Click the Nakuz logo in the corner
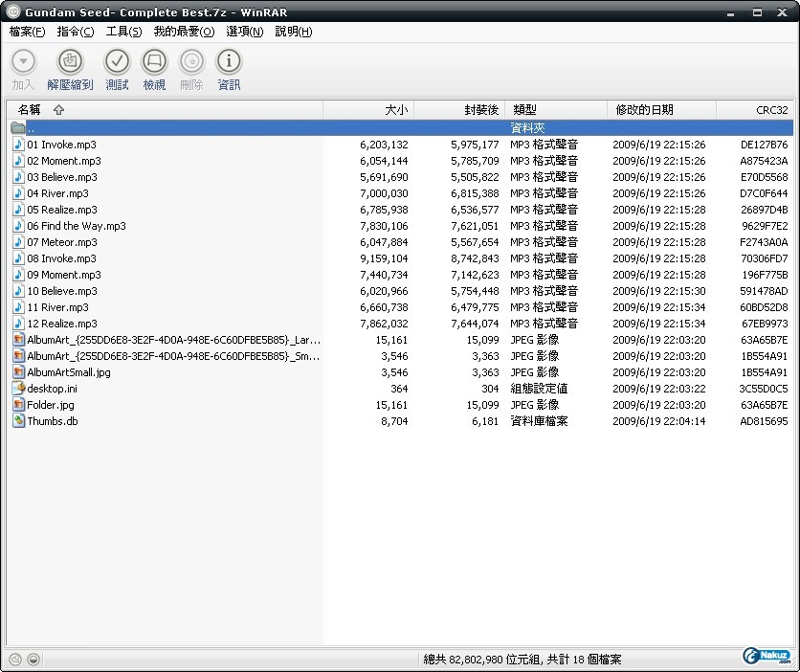Image resolution: width=800 pixels, height=672 pixels. coord(767,656)
